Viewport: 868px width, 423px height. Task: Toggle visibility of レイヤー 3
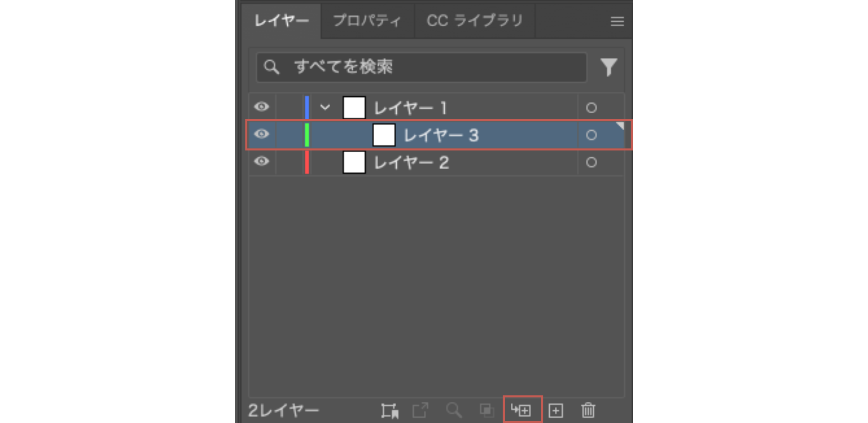click(262, 135)
